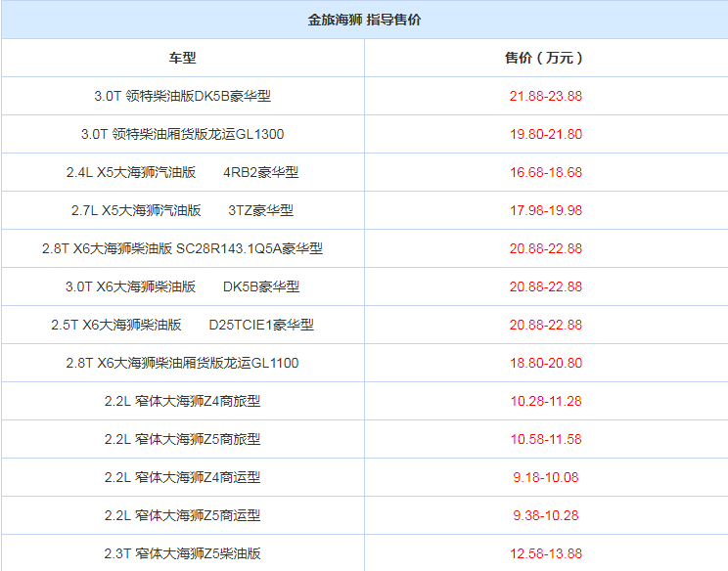Select model 3.0T X6大海狮柴油版 DK5B豪华型

click(182, 286)
